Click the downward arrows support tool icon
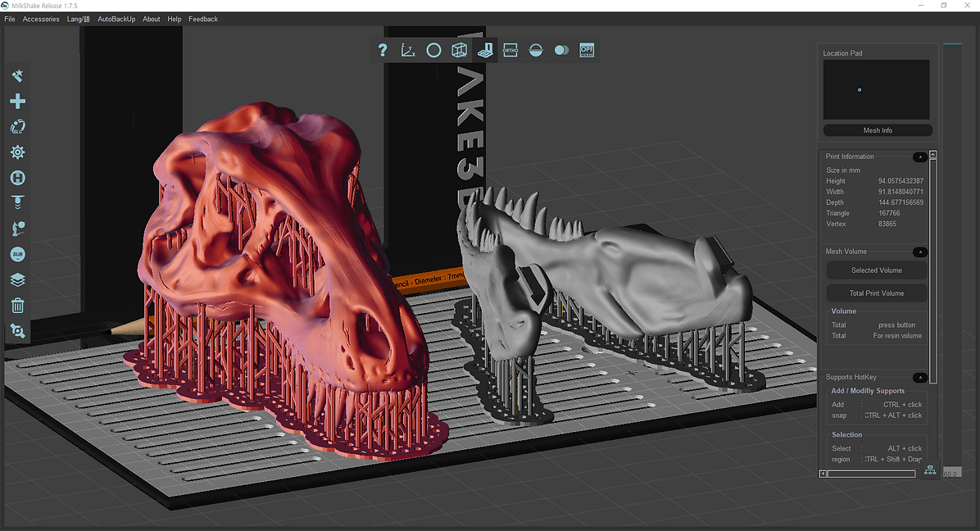This screenshot has height=531, width=980. 17,203
